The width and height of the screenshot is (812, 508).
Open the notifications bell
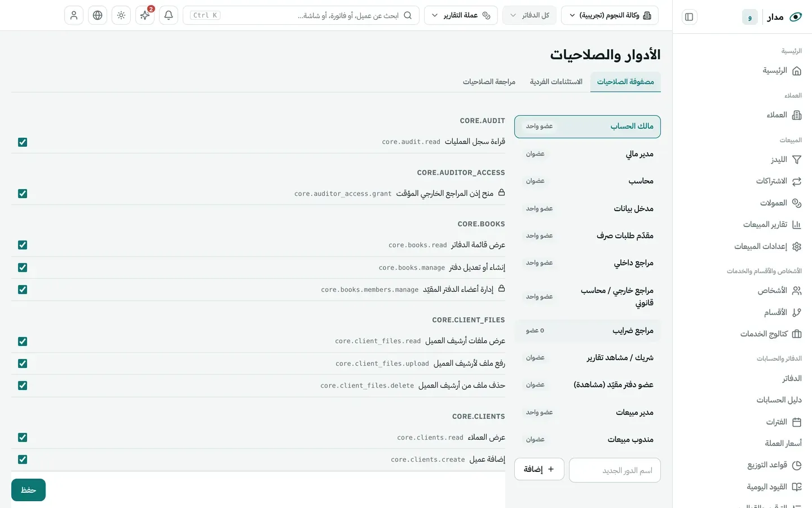[169, 15]
